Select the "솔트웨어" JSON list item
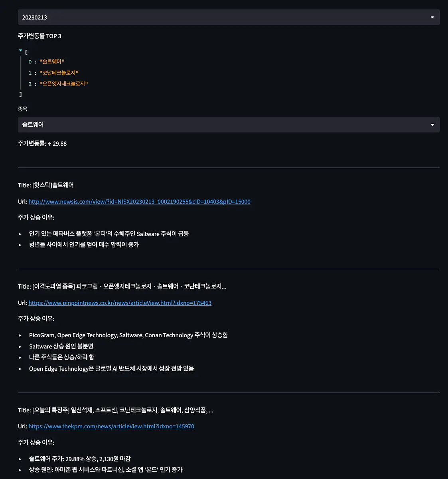Screen dimensions: 448x479 coord(52,62)
